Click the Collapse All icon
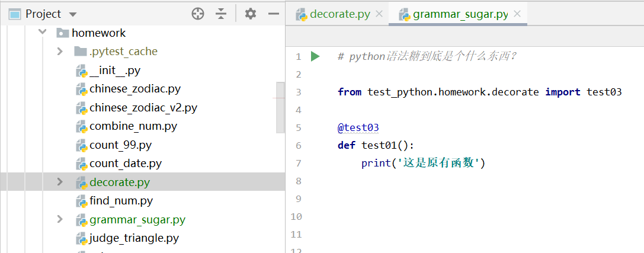Screen dimensions: 644x253 point(221,14)
